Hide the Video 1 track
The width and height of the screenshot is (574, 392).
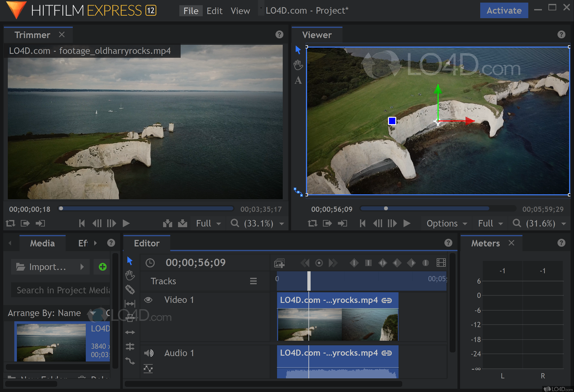point(148,300)
